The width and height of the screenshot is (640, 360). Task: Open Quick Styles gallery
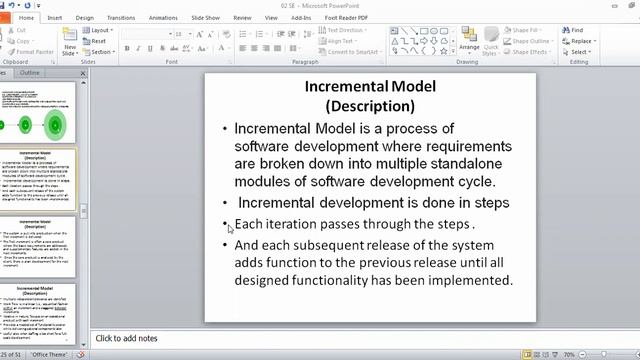491,41
